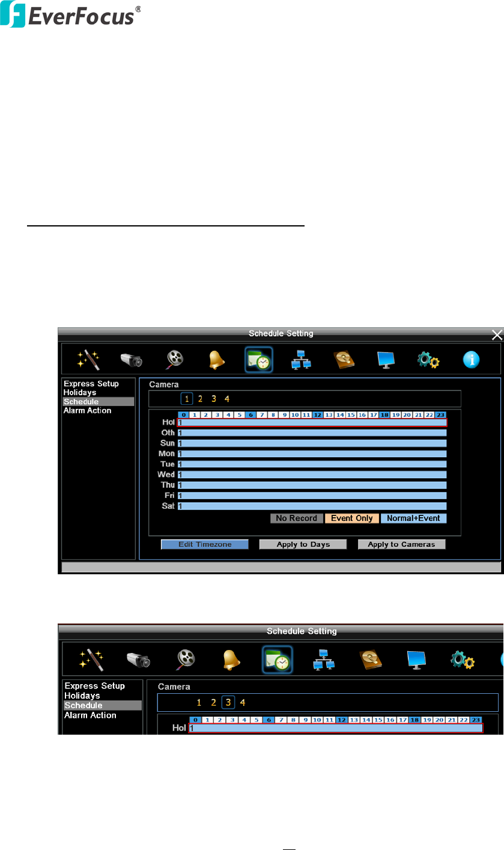This screenshot has height=850, width=504.
Task: Select camera 3 in window with camera 1 boxed
Action: (213, 398)
